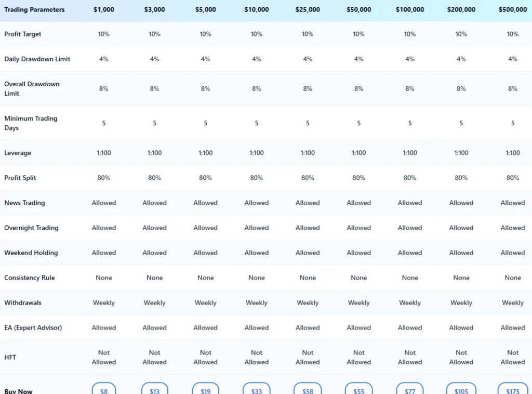Select the $1,000 column header
The height and width of the screenshot is (394, 532).
point(104,9)
